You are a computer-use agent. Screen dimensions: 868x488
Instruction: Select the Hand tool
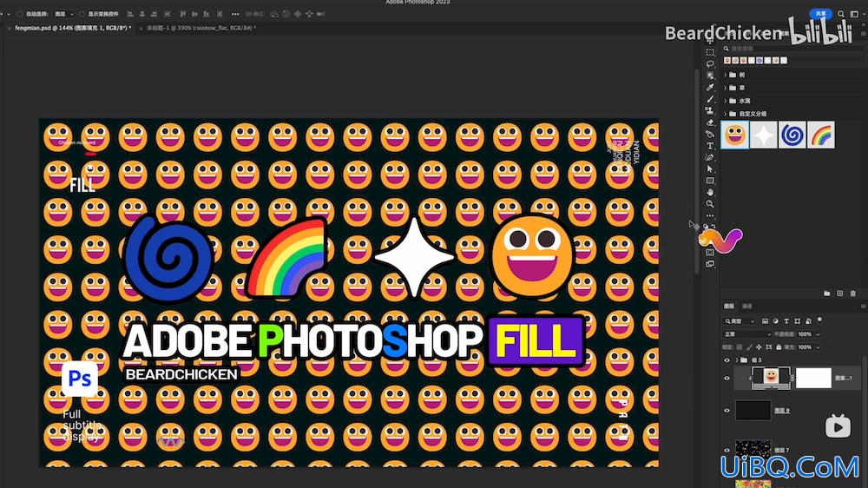(710, 192)
